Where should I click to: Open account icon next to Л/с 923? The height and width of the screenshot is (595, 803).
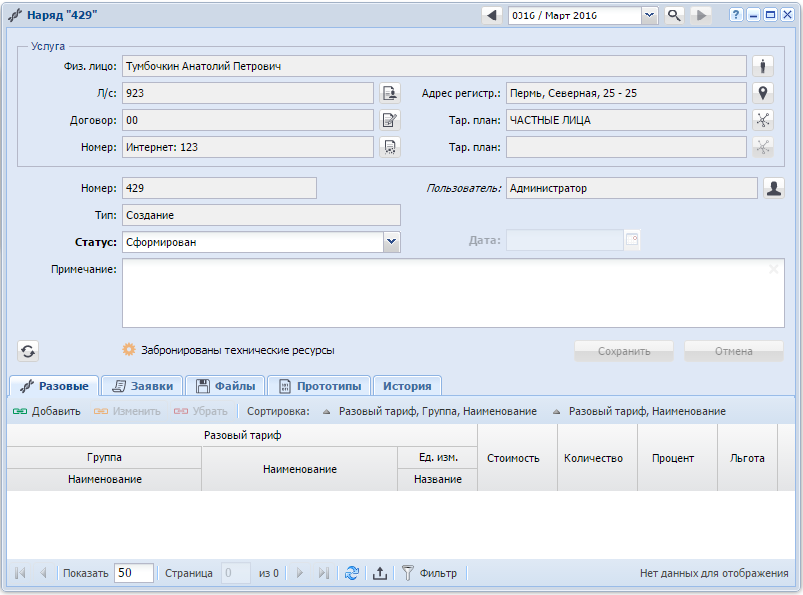coord(390,93)
